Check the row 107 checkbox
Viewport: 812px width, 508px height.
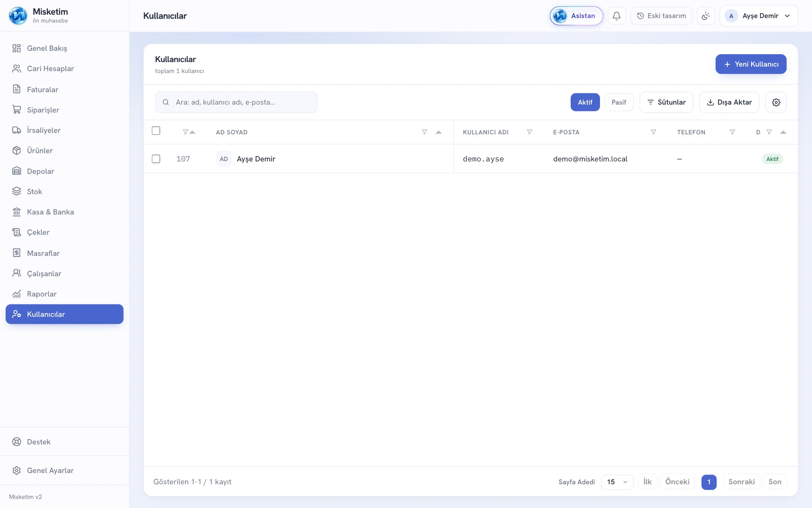[x=156, y=159]
